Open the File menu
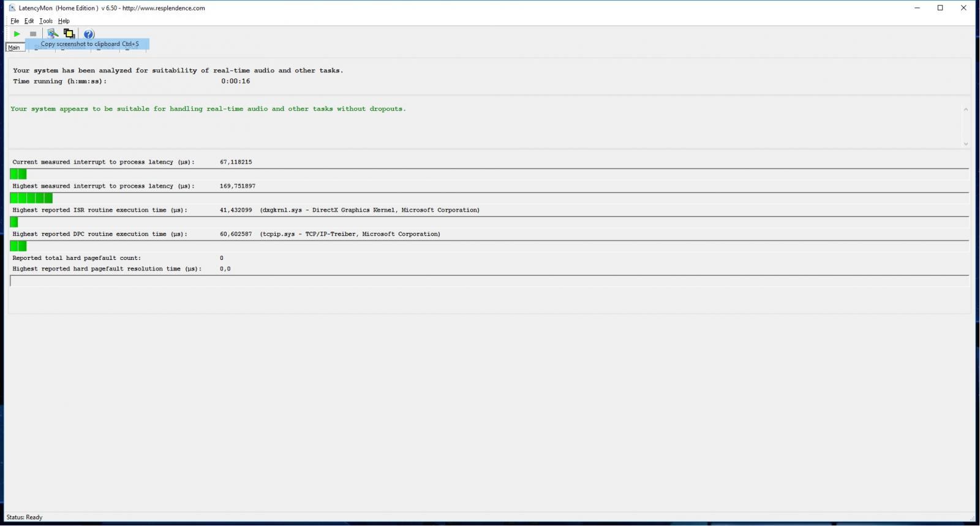The image size is (980, 526). point(15,21)
